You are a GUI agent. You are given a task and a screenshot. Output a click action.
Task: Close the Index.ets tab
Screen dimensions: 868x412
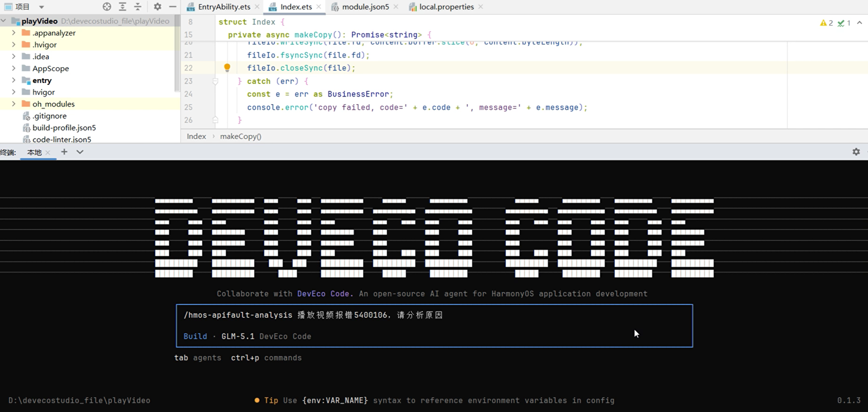319,7
